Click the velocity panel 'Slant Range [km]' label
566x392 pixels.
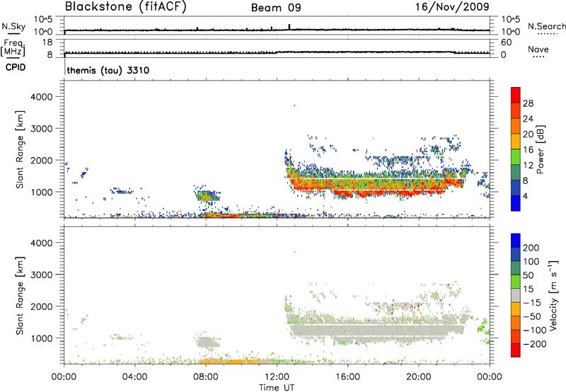pyautogui.click(x=20, y=296)
